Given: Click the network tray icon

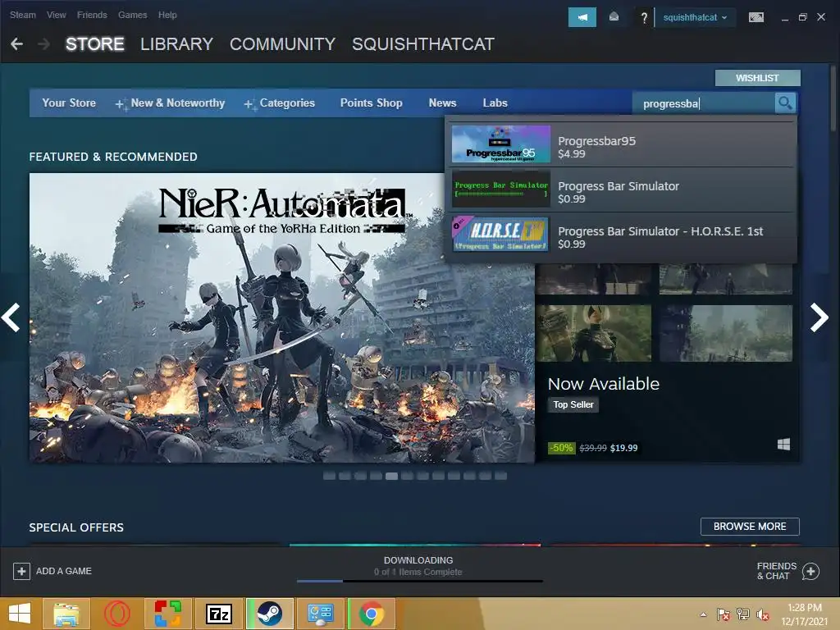Looking at the screenshot, I should click(x=742, y=614).
